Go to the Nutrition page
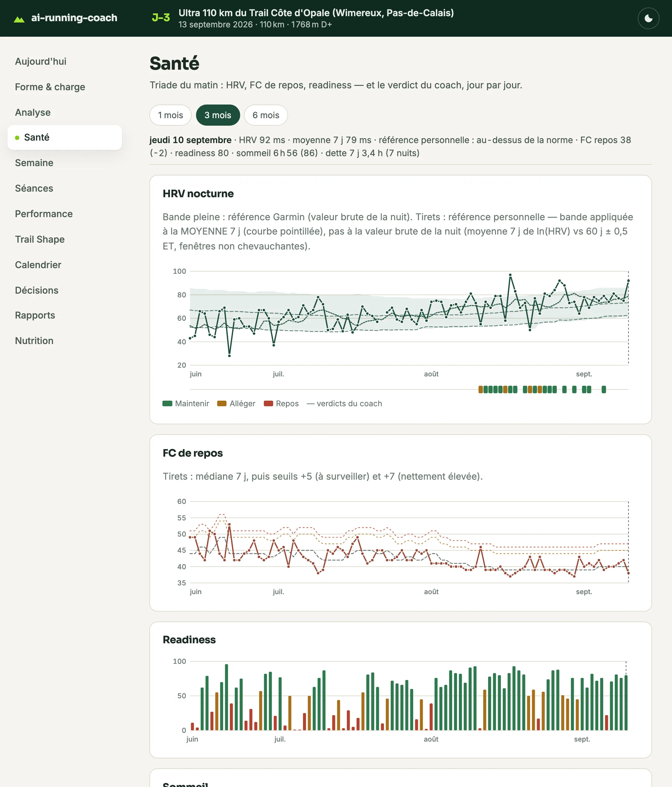 34,341
